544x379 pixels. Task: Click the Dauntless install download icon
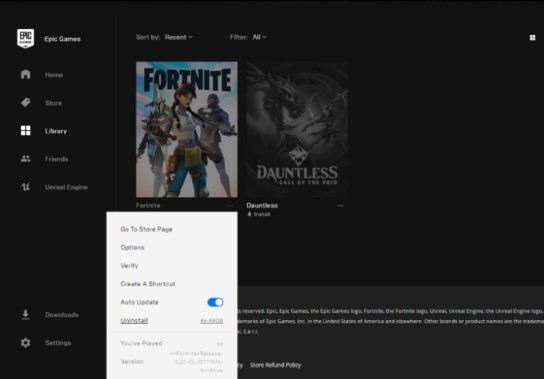[x=249, y=214]
